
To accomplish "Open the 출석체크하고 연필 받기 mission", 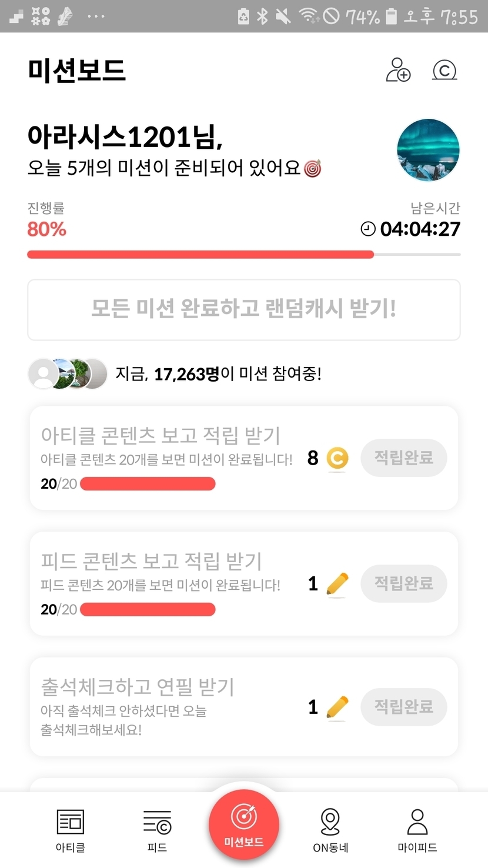I will 138,687.
